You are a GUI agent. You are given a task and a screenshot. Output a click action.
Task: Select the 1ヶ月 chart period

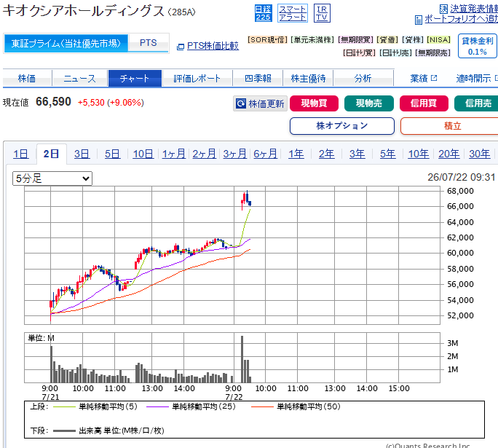point(174,154)
